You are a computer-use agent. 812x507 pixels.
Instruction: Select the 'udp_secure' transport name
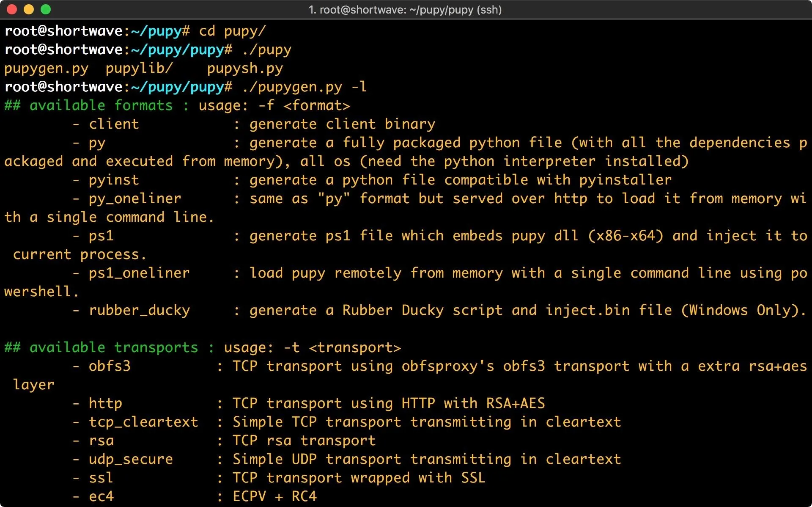coord(131,460)
